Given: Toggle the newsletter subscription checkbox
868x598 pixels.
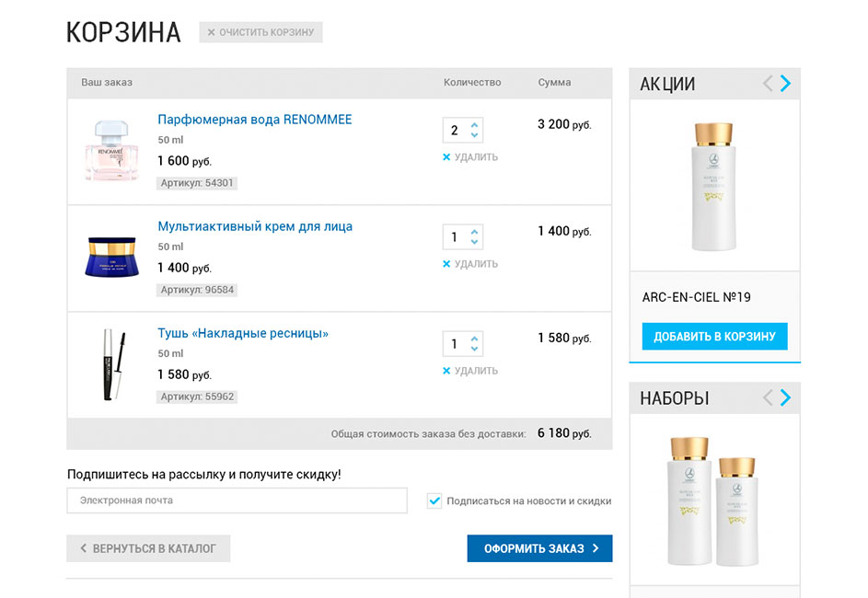Looking at the screenshot, I should 434,501.
